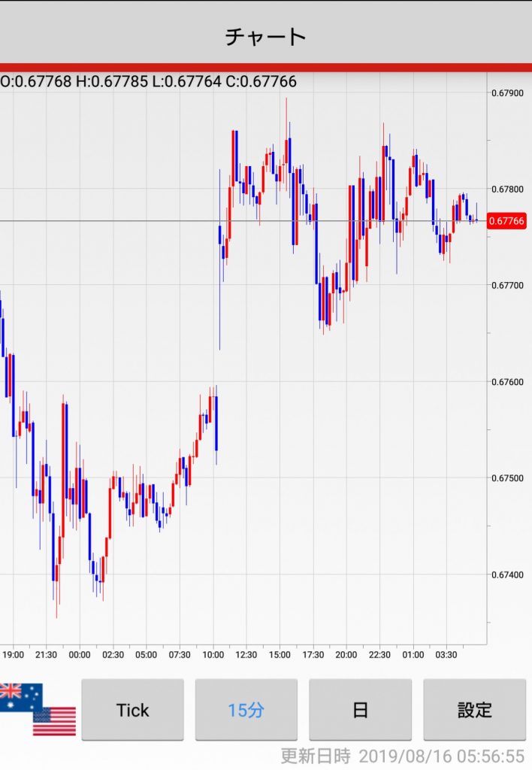
Task: Switch chart to Tick view
Action: [x=132, y=710]
